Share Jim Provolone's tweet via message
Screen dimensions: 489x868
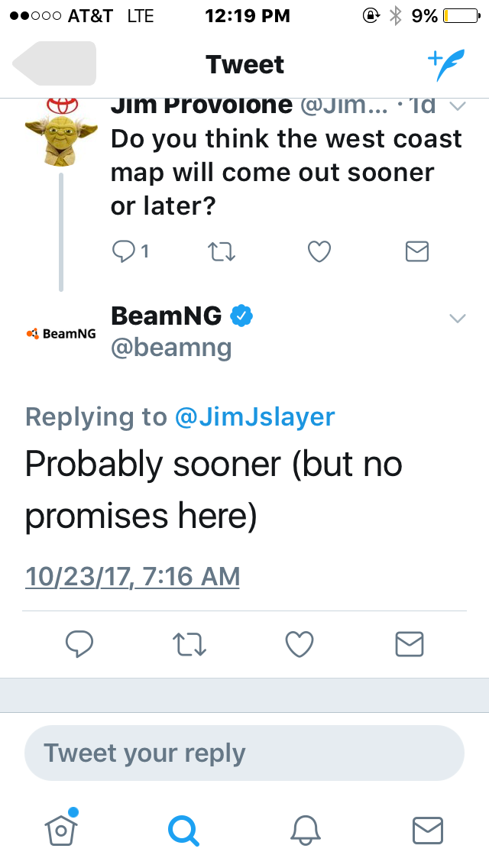416,251
